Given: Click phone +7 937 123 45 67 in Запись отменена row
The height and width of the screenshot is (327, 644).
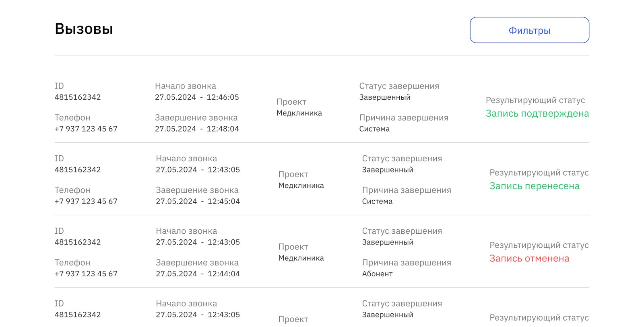Looking at the screenshot, I should pyautogui.click(x=86, y=274).
